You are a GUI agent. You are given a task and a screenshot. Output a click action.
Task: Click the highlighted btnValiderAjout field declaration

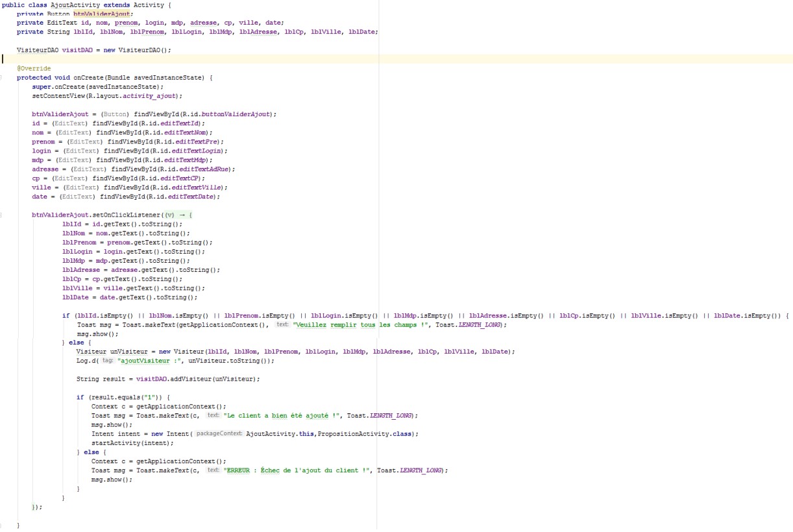pos(102,13)
